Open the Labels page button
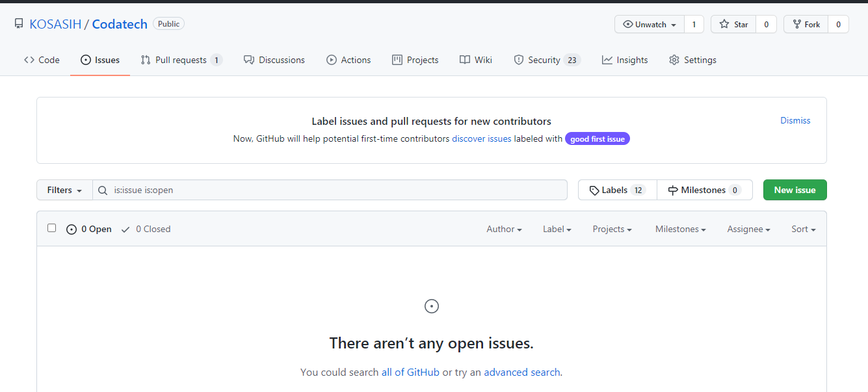The width and height of the screenshot is (868, 392). [618, 190]
